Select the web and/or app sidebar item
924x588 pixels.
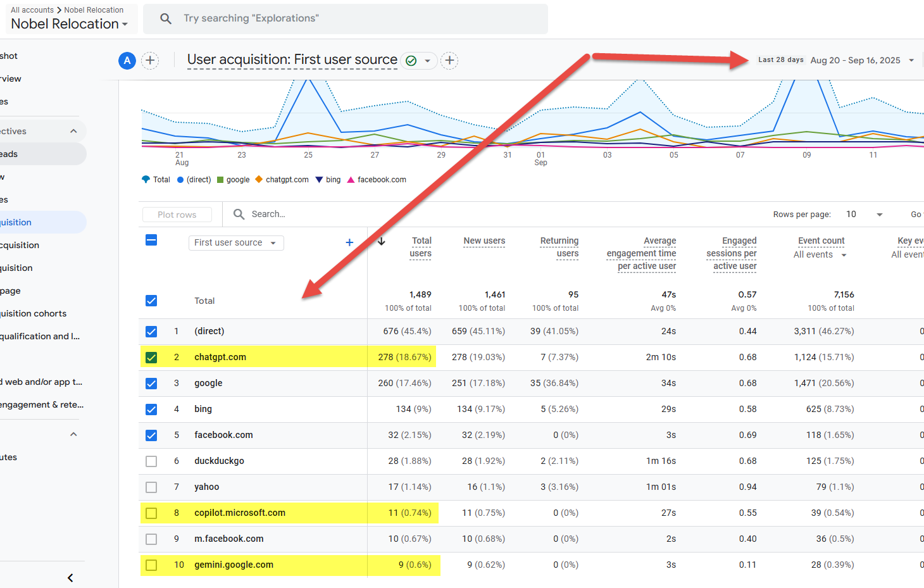tap(42, 382)
